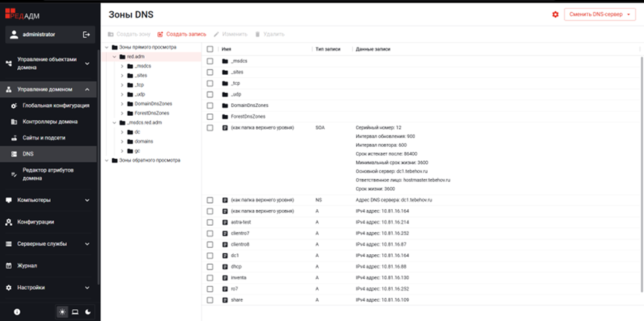644x321 pixels.
Task: Click the Создать запись button
Action: [182, 34]
